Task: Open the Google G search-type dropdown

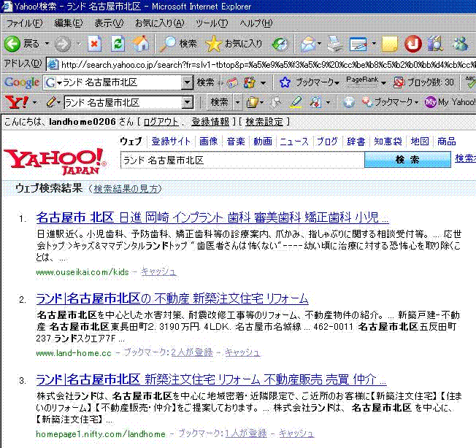Action: click(x=59, y=82)
